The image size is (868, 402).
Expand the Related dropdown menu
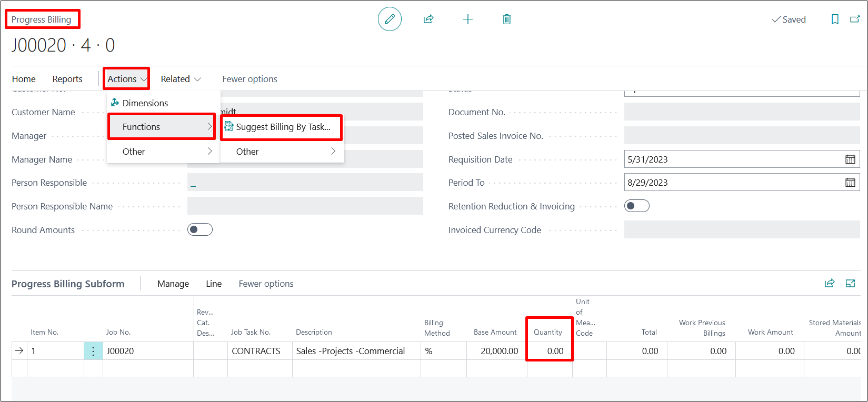pos(181,79)
